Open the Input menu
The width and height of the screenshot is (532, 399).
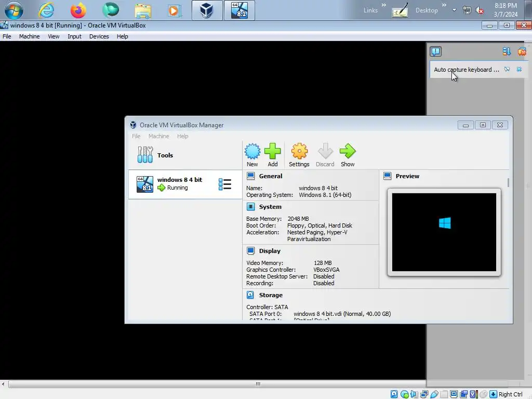[74, 36]
